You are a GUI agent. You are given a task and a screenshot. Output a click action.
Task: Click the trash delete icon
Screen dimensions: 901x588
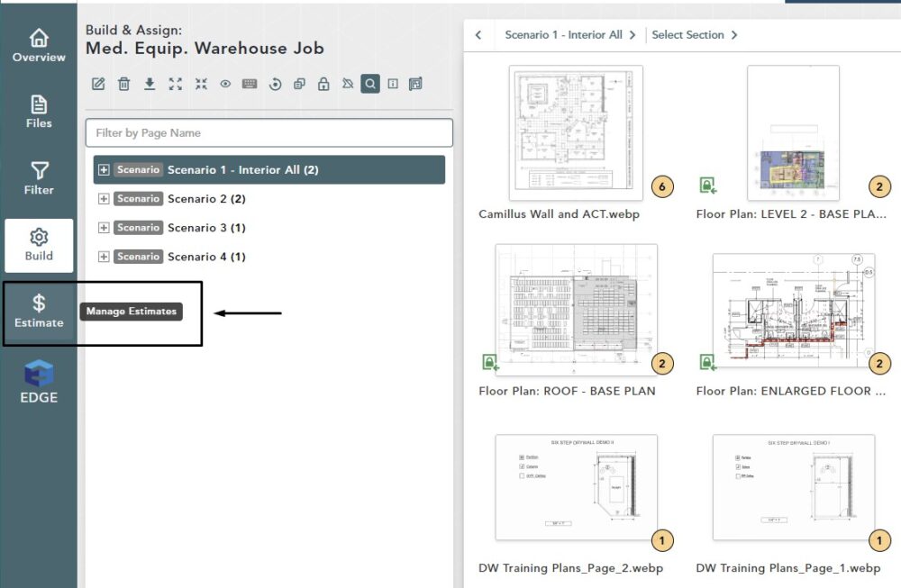pyautogui.click(x=124, y=84)
